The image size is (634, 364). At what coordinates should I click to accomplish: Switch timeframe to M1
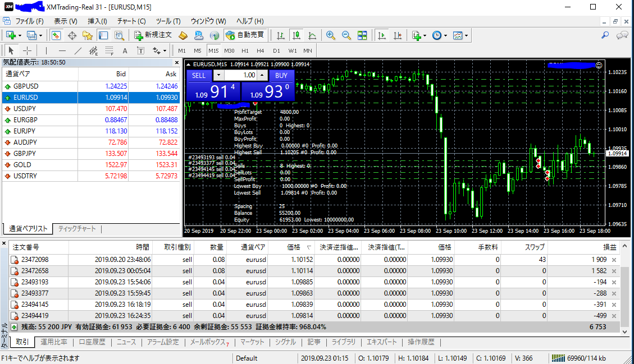[x=182, y=50]
